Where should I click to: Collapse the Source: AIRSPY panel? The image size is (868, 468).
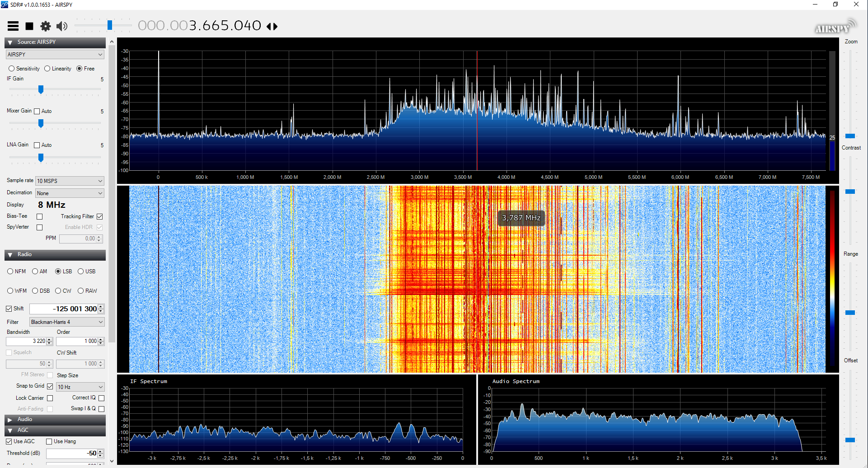(x=10, y=42)
